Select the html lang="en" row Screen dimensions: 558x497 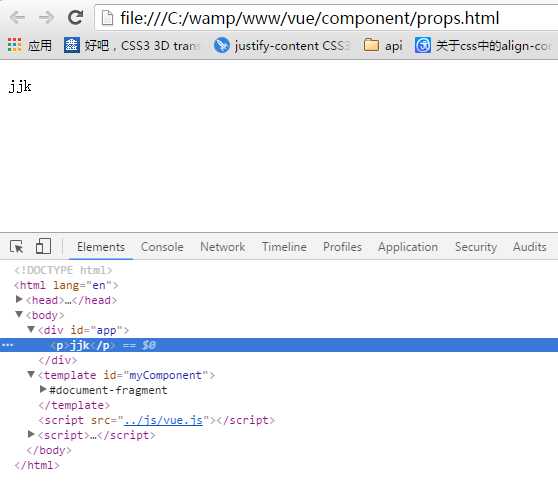(x=66, y=285)
